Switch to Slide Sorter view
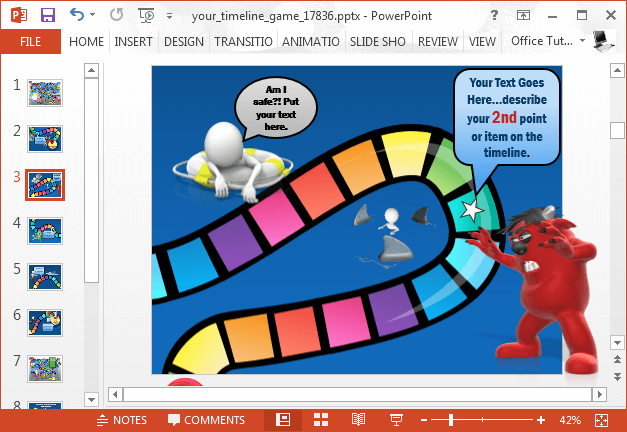Image resolution: width=627 pixels, height=432 pixels. (321, 420)
